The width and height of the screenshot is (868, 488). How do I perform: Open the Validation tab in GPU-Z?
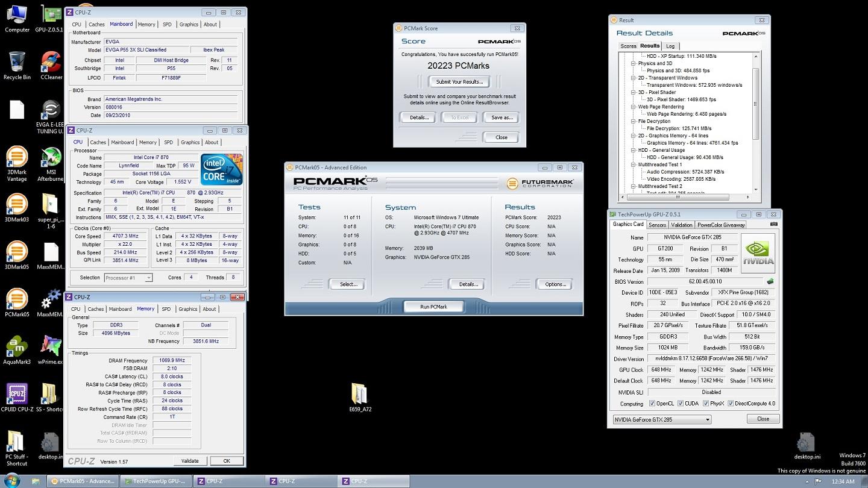point(682,225)
